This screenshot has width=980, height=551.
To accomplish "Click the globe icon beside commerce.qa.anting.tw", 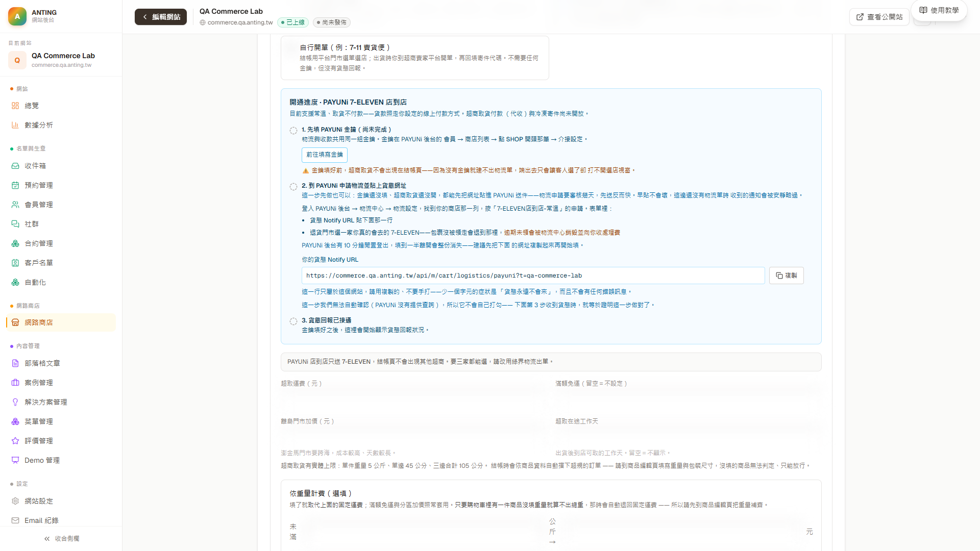I will [203, 22].
